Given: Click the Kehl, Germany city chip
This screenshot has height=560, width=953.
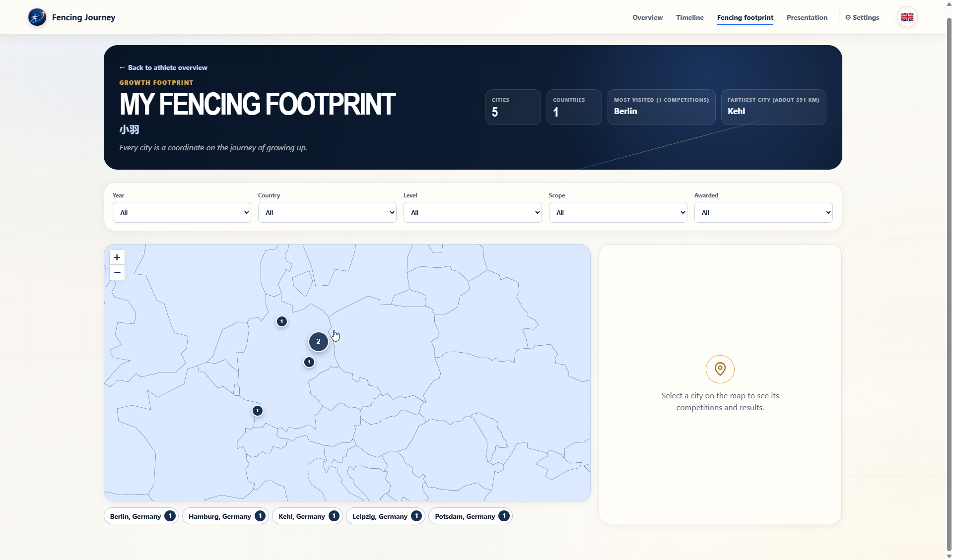Looking at the screenshot, I should pos(307,516).
